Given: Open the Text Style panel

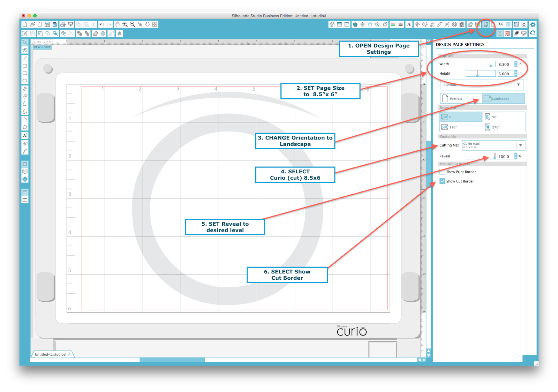Looking at the screenshot, I should click(x=409, y=24).
